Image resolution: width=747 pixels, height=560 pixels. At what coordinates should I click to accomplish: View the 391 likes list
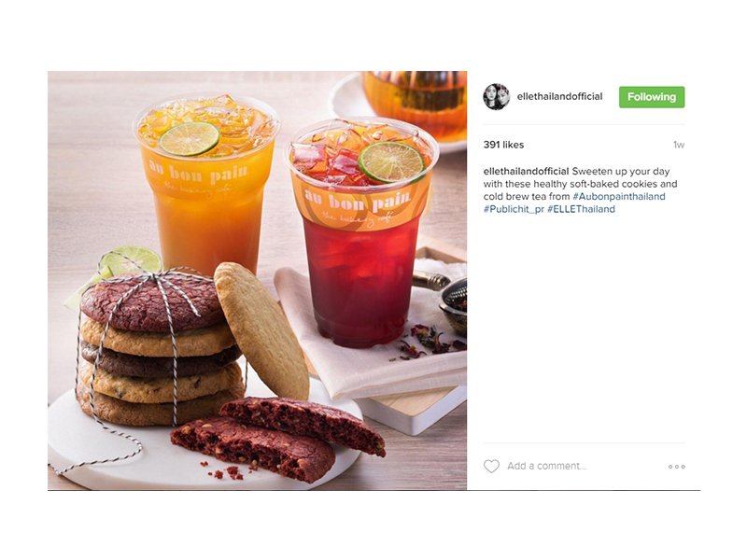pyautogui.click(x=503, y=145)
